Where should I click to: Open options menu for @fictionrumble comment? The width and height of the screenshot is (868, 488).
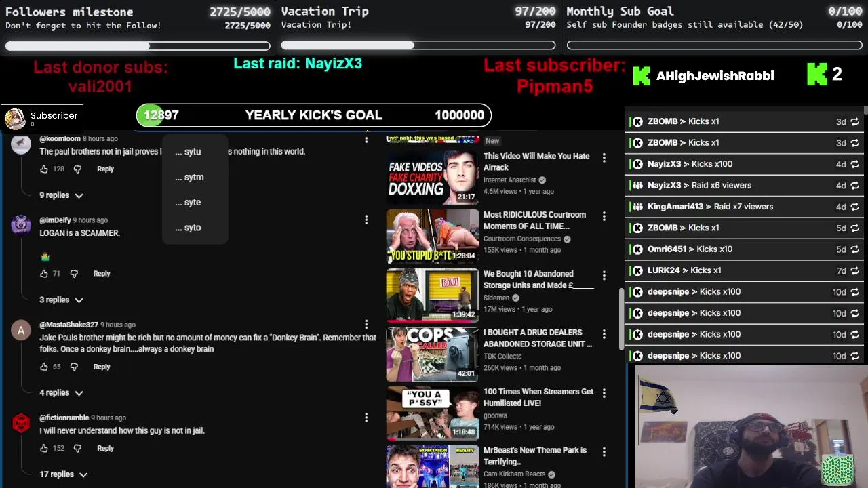tap(366, 418)
